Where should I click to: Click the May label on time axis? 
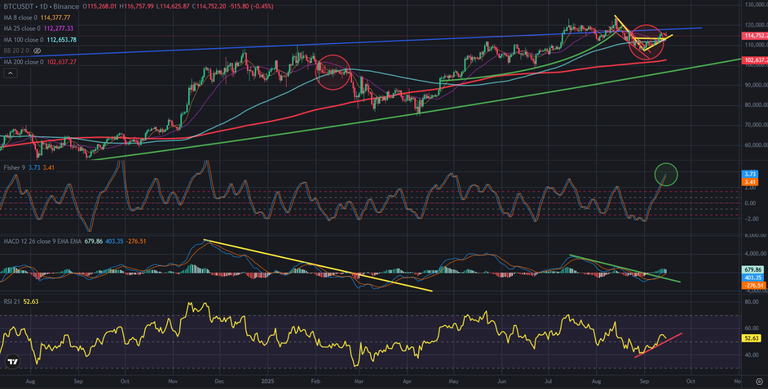tap(454, 380)
